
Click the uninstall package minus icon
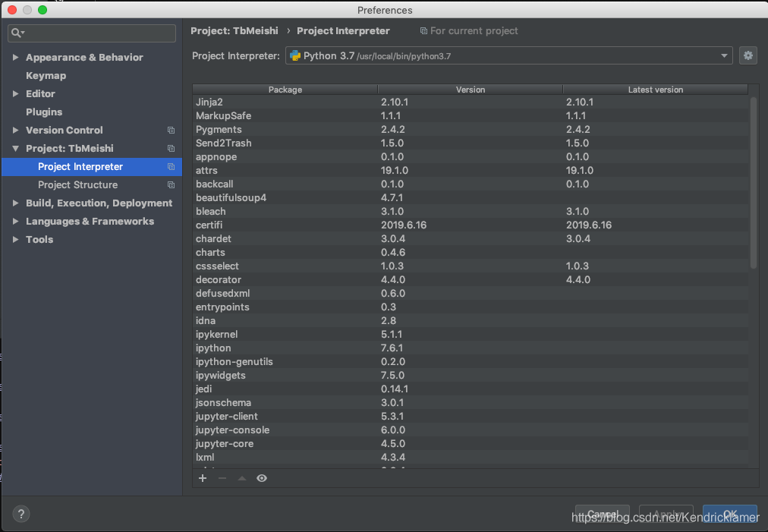222,478
